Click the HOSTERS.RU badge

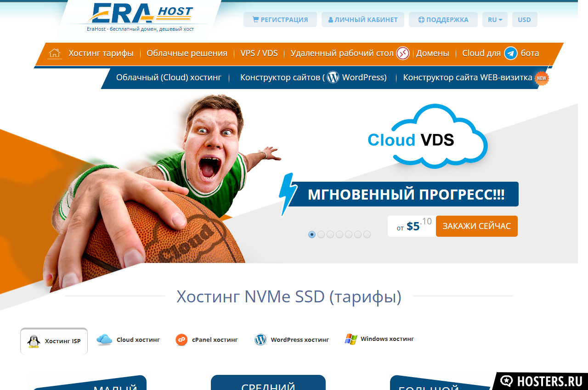tap(541, 381)
